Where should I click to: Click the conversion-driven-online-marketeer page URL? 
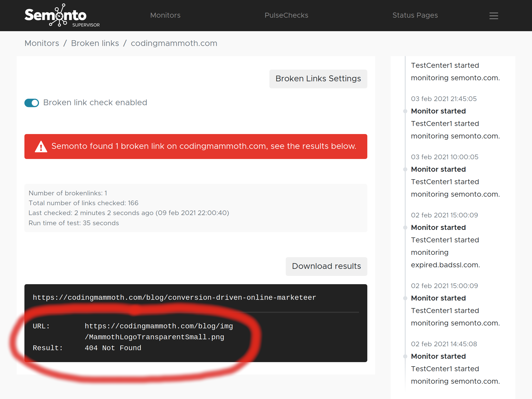pyautogui.click(x=174, y=297)
